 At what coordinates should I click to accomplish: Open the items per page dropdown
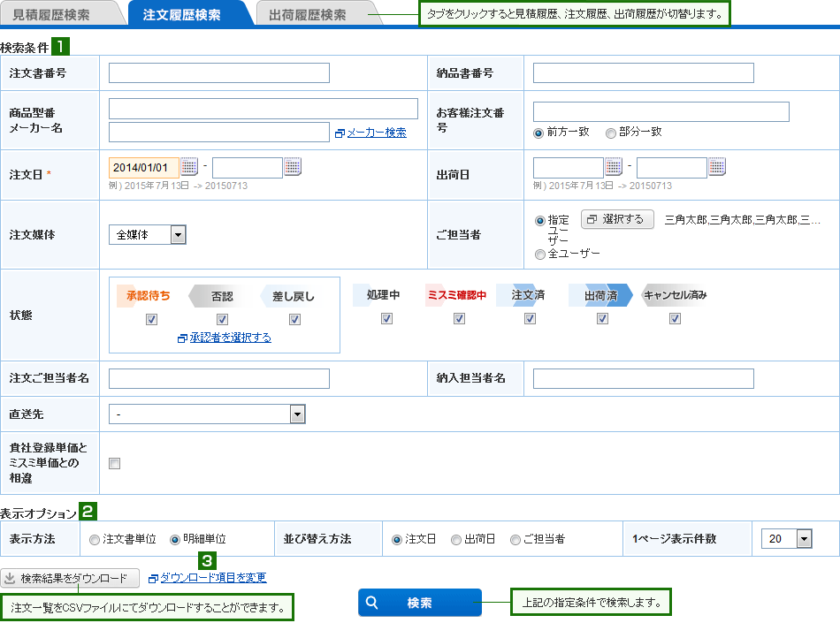(804, 539)
